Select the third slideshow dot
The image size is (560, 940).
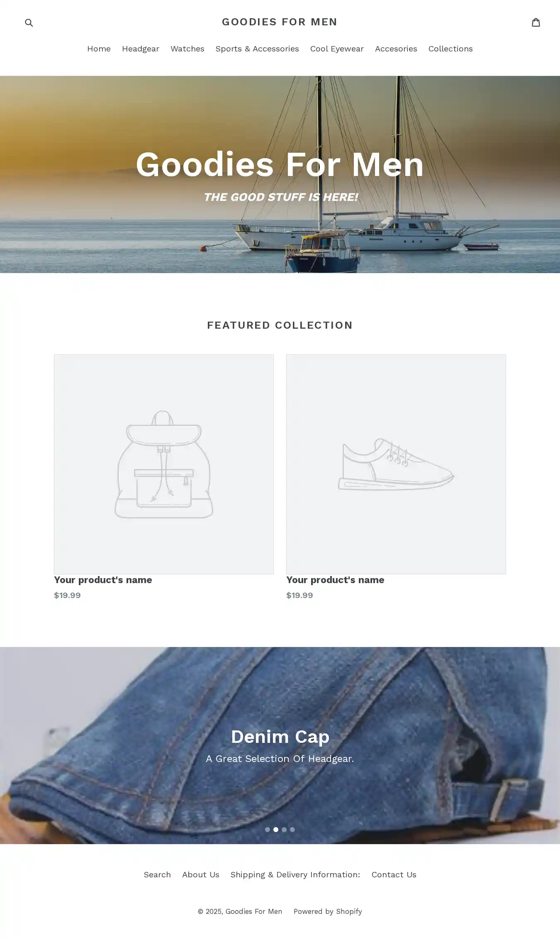click(284, 830)
